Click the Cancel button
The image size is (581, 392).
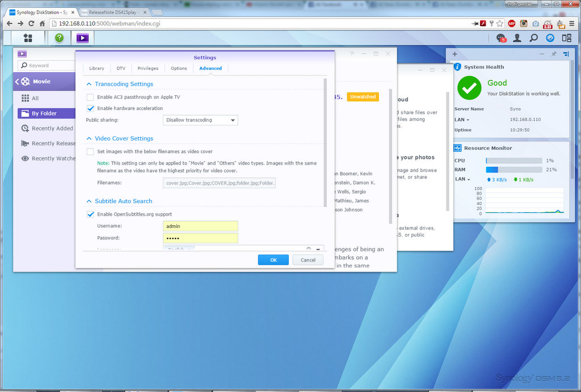tap(308, 260)
